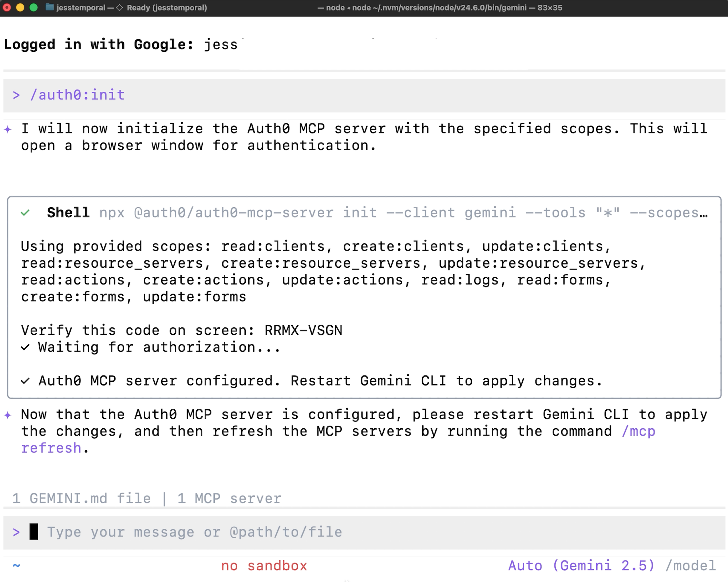Viewport: 728px width, 582px height.
Task: Toggle the checkmark beside Waiting for authorization
Action: (x=25, y=347)
